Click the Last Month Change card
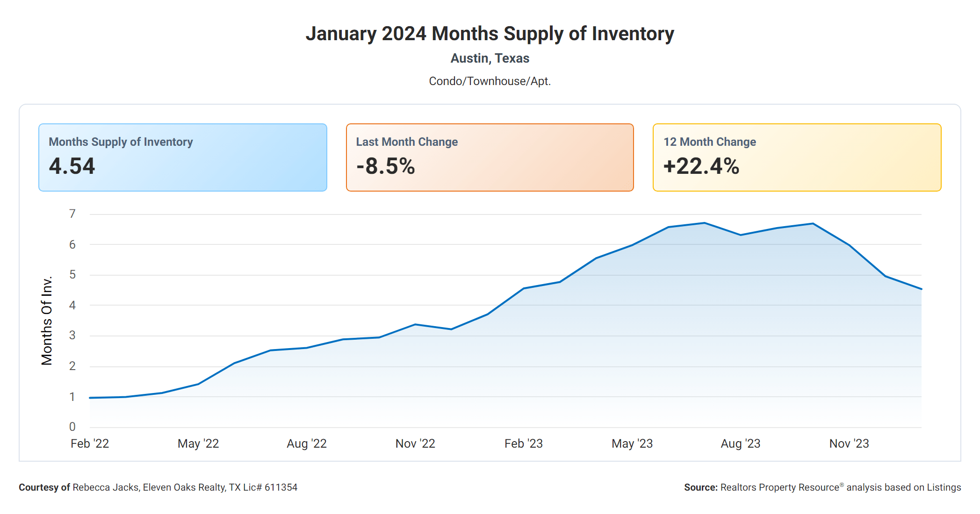 click(490, 157)
